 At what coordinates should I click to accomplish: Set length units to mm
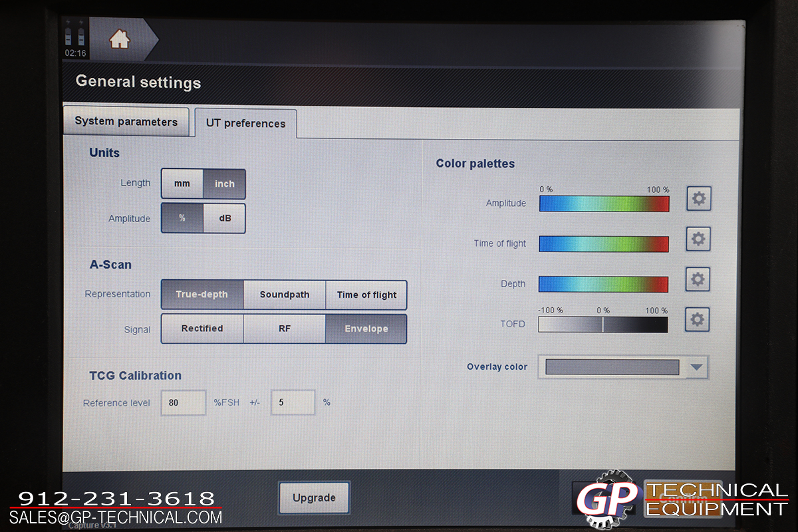point(182,184)
